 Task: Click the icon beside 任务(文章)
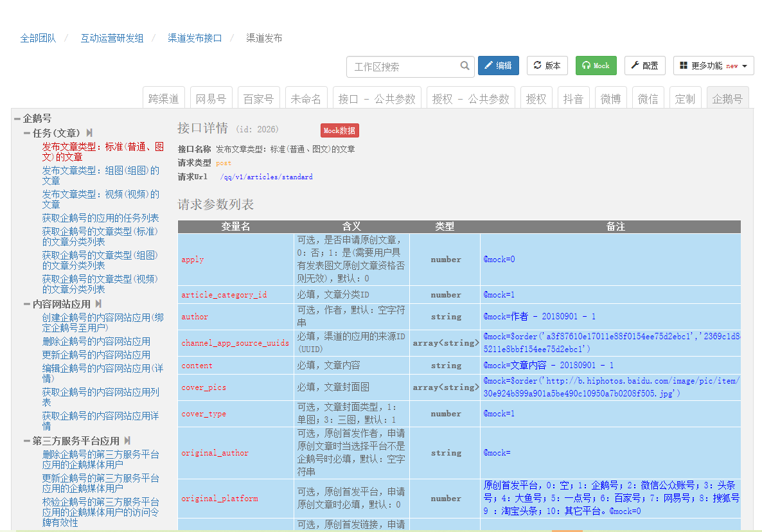(89, 132)
